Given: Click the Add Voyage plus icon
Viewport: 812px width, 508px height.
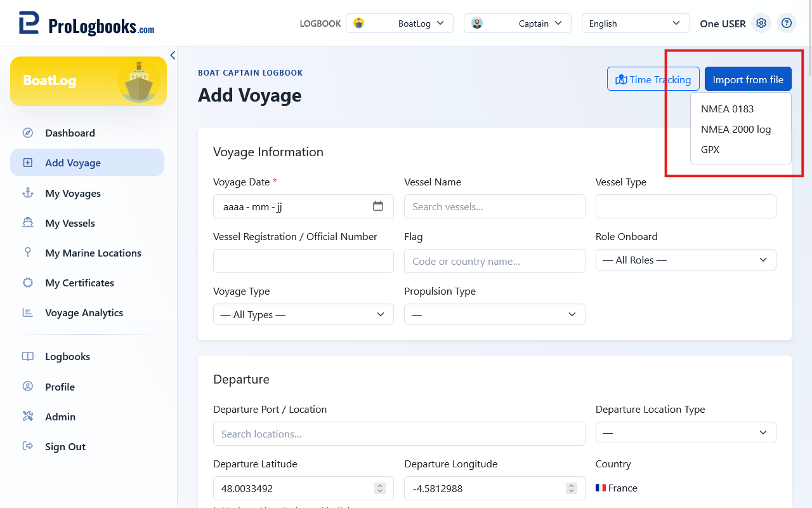Looking at the screenshot, I should (28, 163).
